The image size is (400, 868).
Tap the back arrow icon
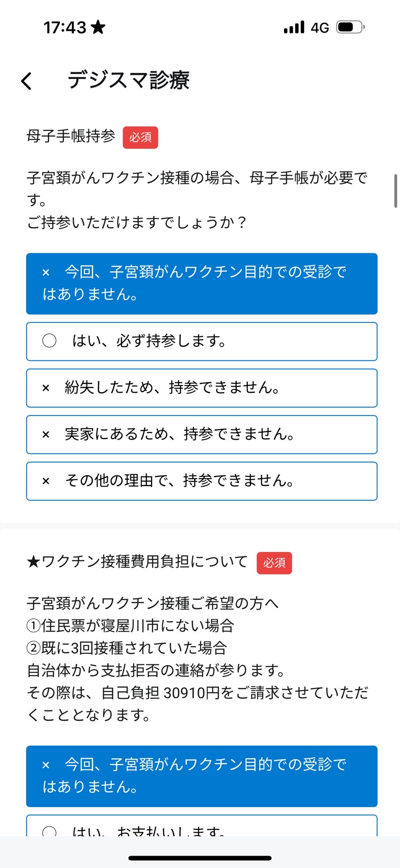[27, 81]
